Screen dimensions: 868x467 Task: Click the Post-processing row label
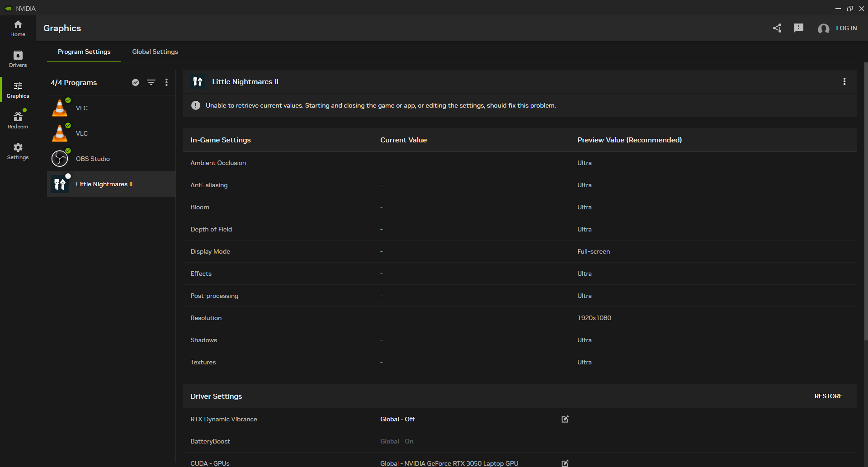(x=214, y=296)
